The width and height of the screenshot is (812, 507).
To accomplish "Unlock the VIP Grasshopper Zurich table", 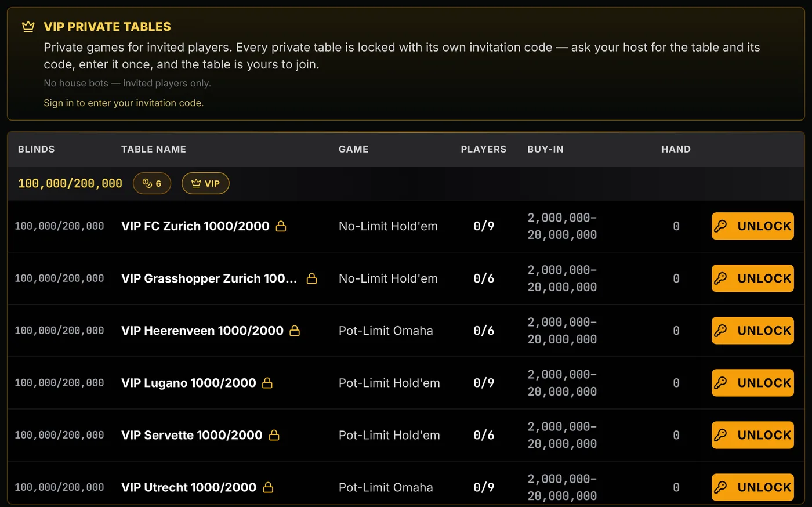I will (x=753, y=278).
